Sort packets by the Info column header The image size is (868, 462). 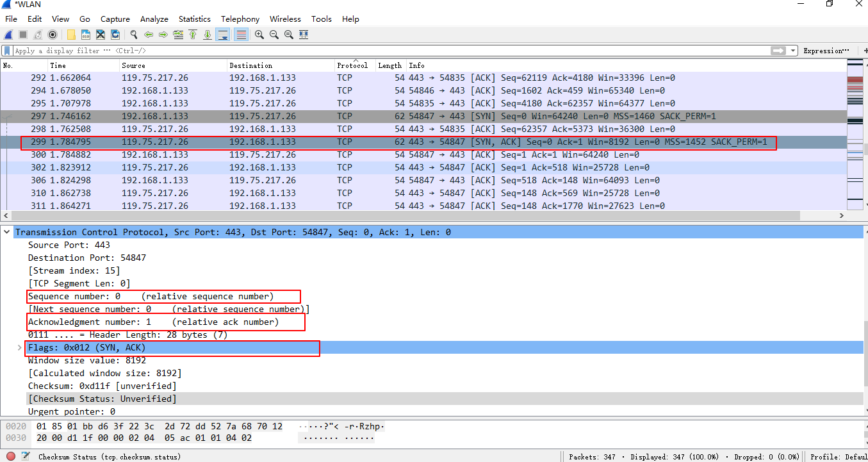626,65
